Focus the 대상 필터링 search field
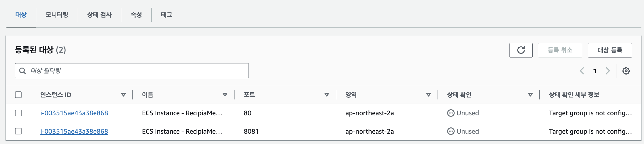Viewport: 644px width, 144px height. pos(132,71)
